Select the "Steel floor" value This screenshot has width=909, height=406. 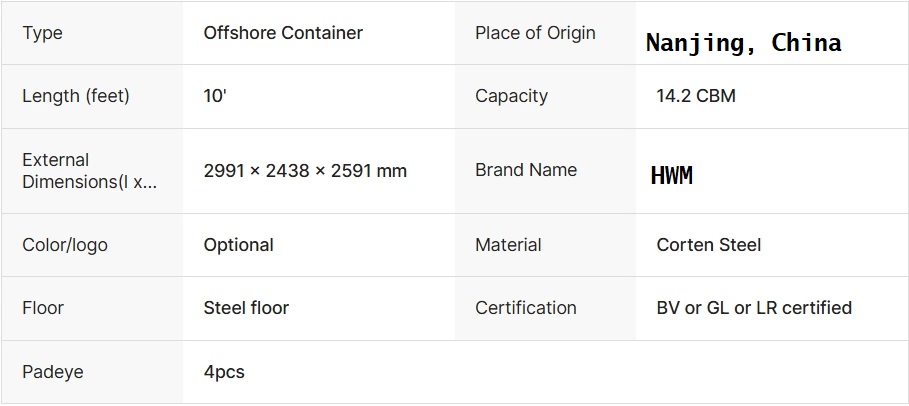tap(246, 308)
